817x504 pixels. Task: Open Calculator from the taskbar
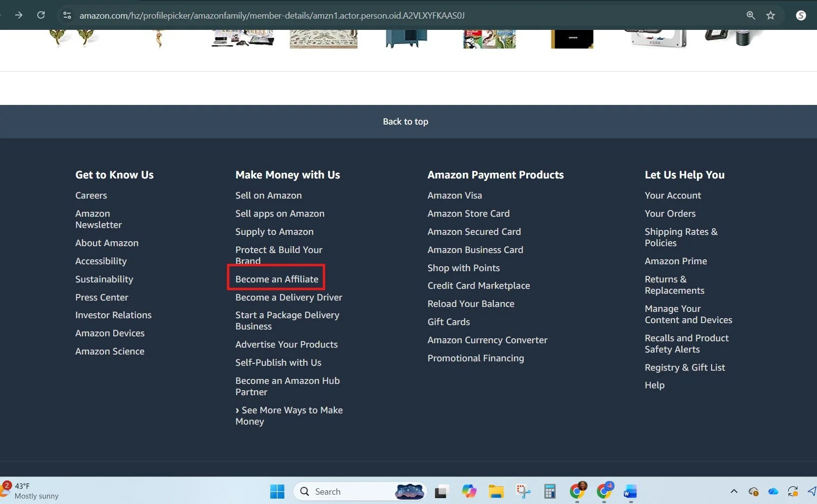pyautogui.click(x=550, y=491)
